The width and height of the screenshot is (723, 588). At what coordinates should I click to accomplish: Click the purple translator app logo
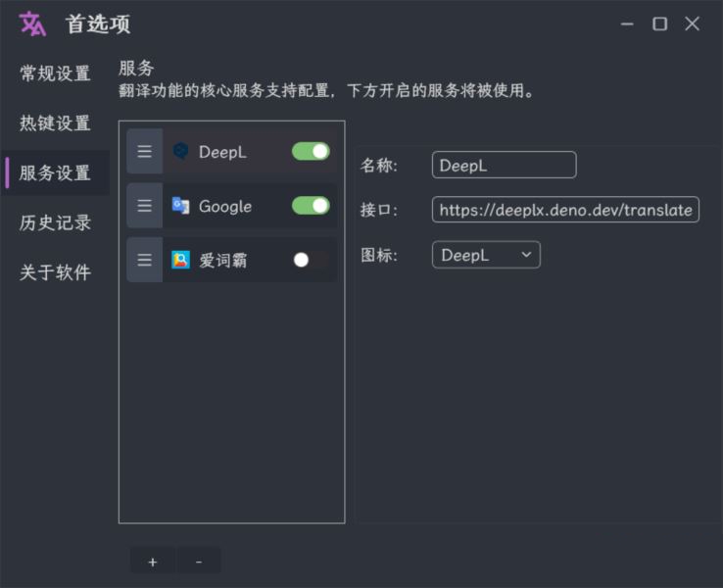(x=32, y=24)
